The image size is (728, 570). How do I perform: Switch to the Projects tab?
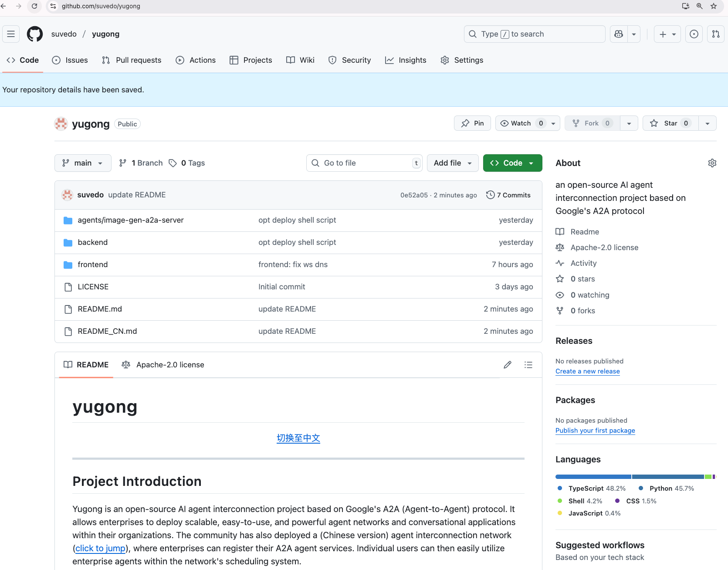[251, 60]
